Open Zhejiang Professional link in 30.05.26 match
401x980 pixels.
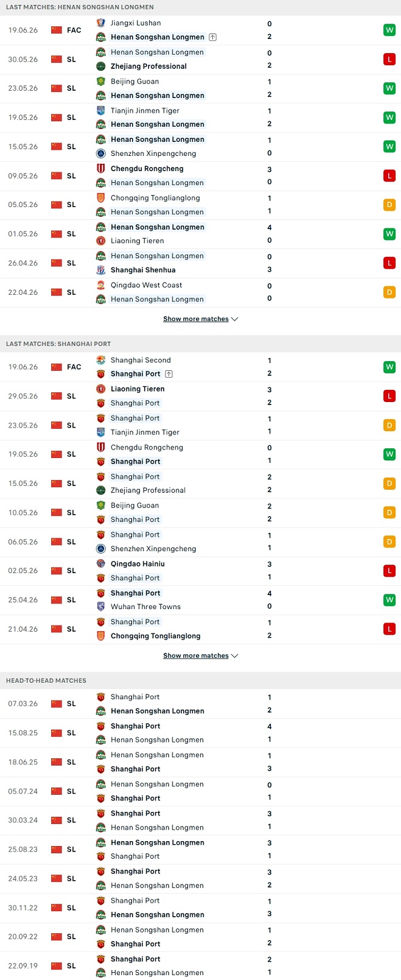click(x=148, y=66)
